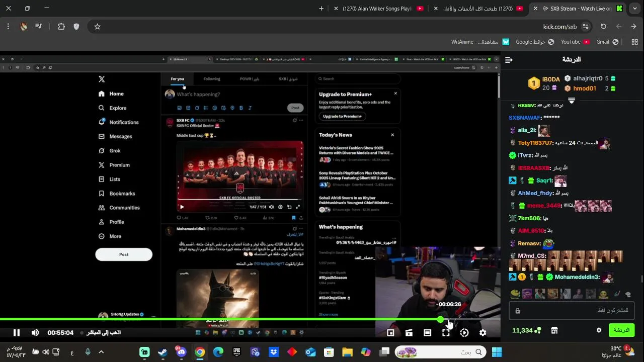Bookmark this page with the star icon
This screenshot has width=644, height=362.
tap(98, 27)
